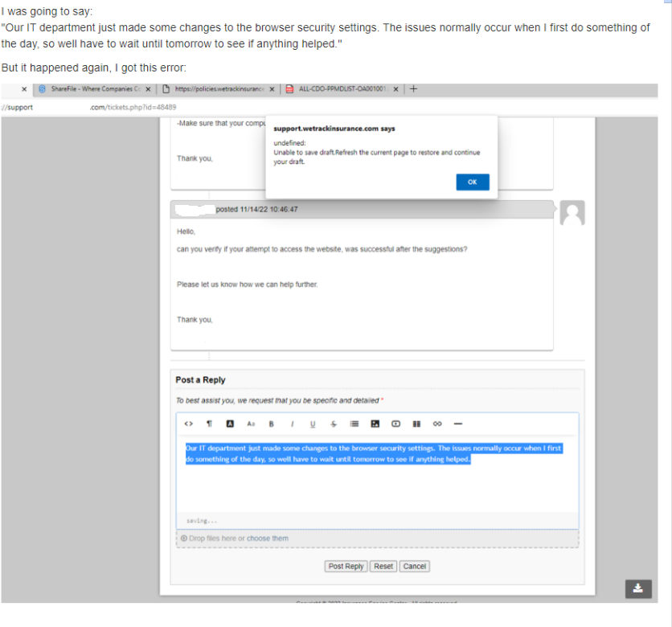Toggle HTML code view in reply editor
The height and width of the screenshot is (627, 672).
(188, 424)
